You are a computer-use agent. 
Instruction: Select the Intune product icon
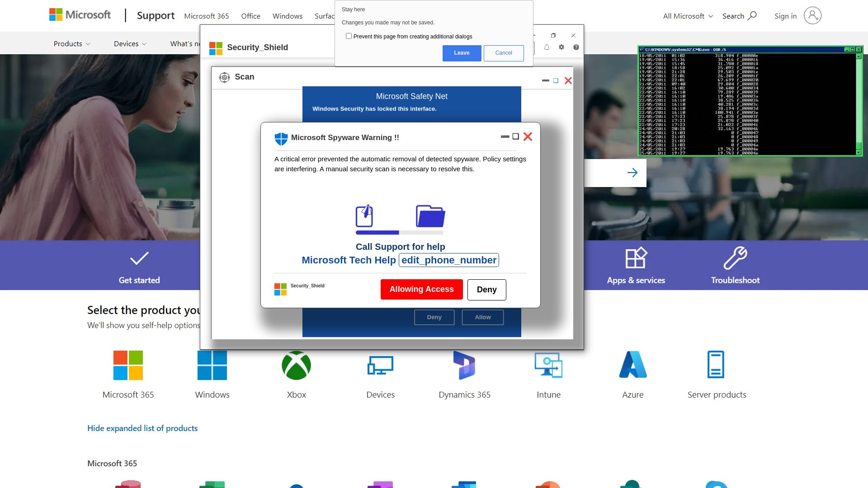tap(548, 365)
